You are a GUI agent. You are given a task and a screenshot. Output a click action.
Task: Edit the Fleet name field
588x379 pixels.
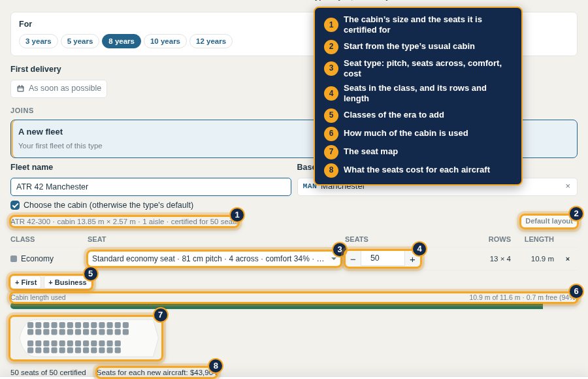[151, 187]
